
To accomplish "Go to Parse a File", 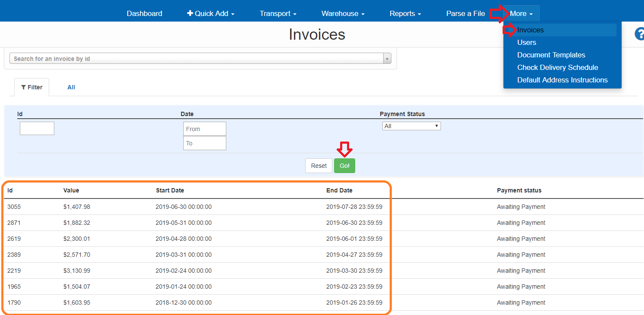I will [x=465, y=13].
